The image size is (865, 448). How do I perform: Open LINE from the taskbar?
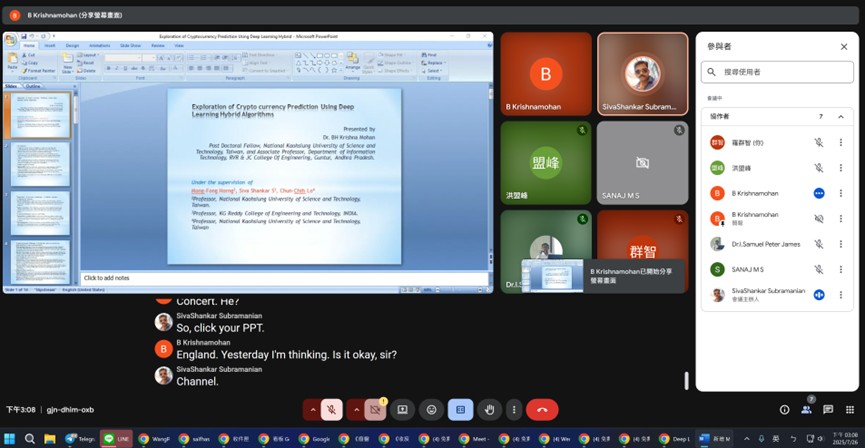[x=116, y=438]
